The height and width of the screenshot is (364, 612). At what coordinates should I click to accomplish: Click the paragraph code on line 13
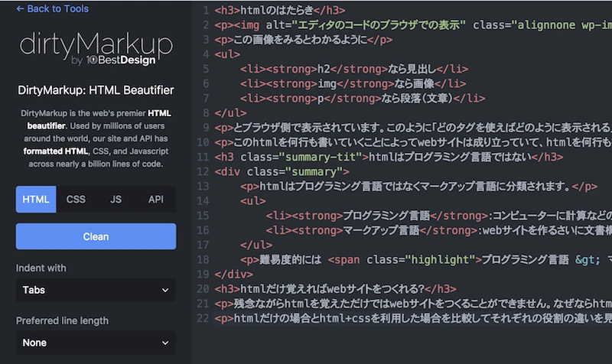[x=418, y=186]
